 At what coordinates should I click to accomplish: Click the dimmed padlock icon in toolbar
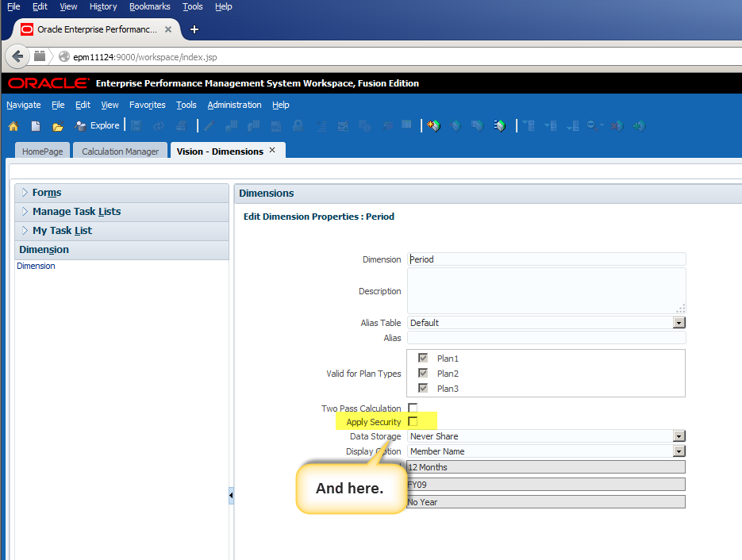tap(298, 126)
